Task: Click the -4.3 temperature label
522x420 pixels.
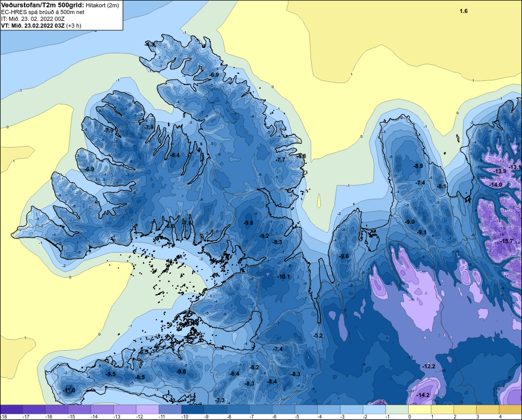Action: point(150,44)
